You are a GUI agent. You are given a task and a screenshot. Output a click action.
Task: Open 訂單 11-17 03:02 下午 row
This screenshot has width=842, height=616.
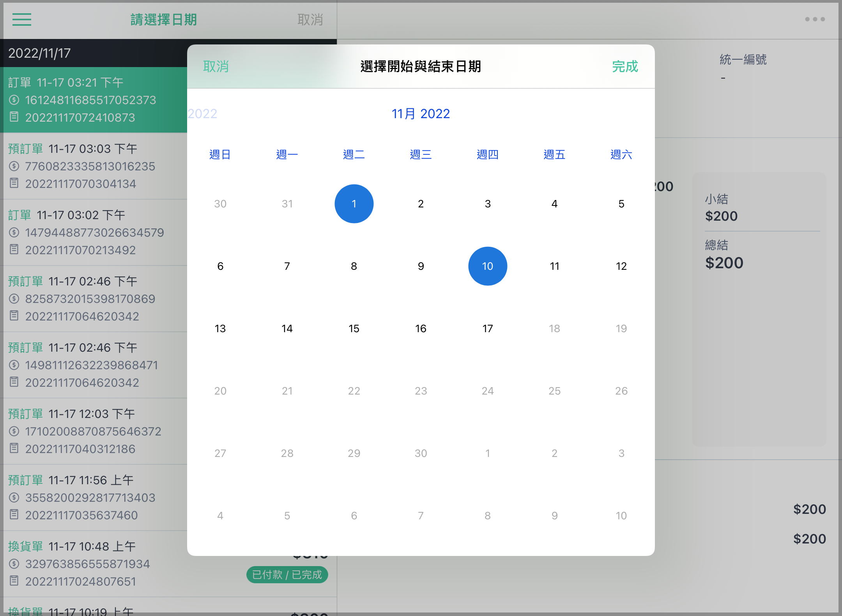(x=94, y=232)
